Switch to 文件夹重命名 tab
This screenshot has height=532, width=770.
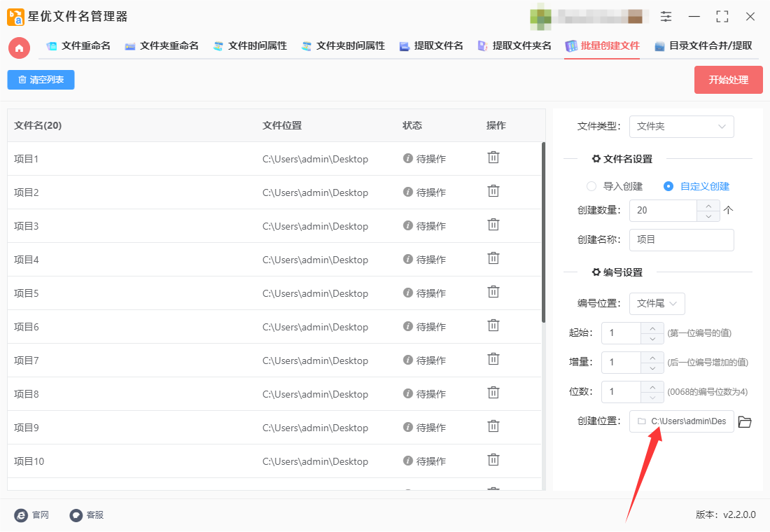[x=162, y=46]
